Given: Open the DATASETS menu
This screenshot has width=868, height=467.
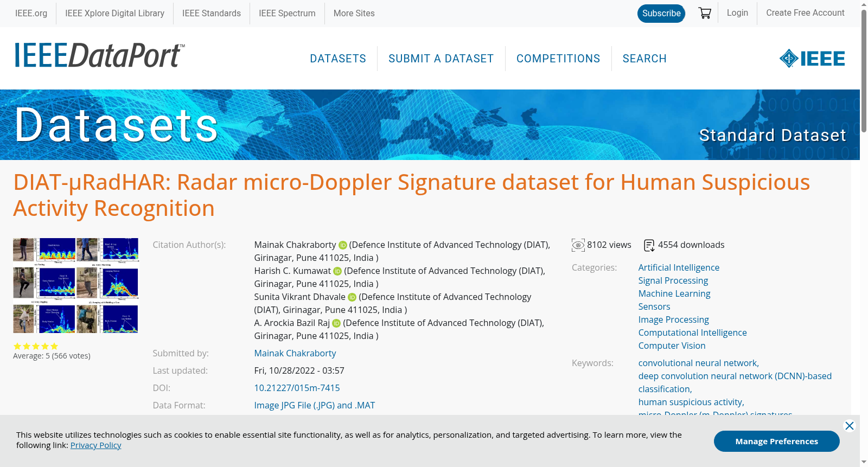Looking at the screenshot, I should coord(338,59).
